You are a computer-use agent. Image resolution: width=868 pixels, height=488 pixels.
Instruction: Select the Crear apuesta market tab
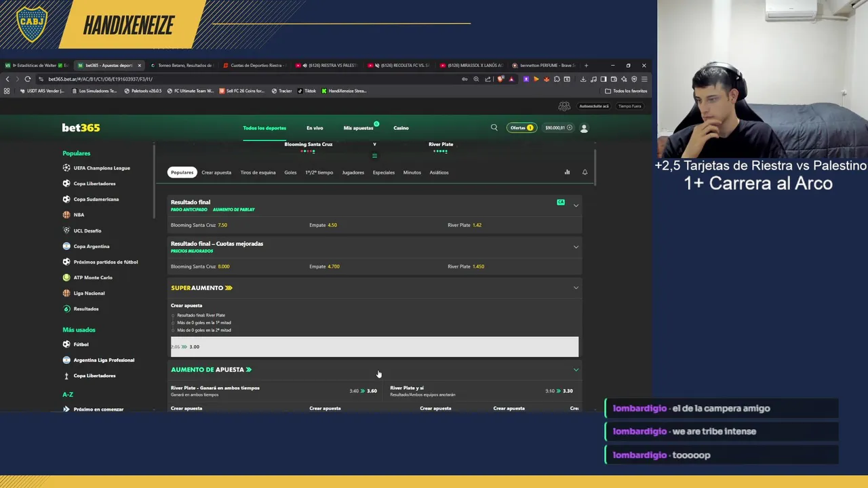(x=216, y=172)
